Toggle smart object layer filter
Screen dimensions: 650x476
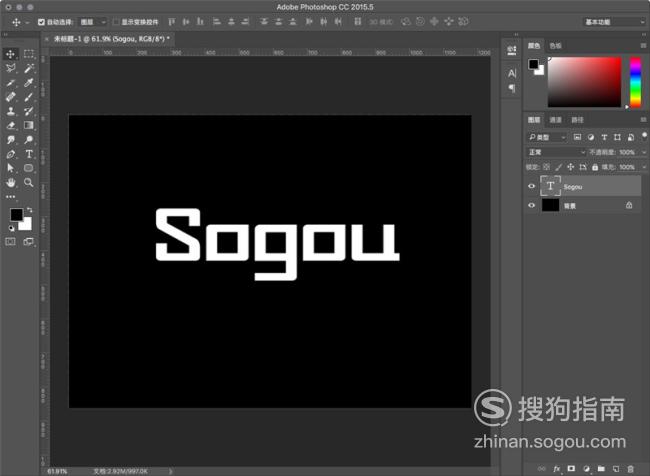[x=631, y=137]
